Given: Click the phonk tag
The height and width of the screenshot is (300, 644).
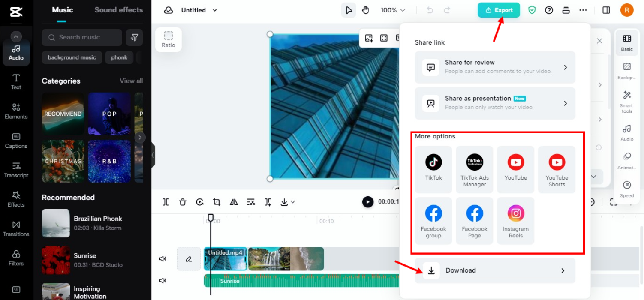Looking at the screenshot, I should (119, 57).
